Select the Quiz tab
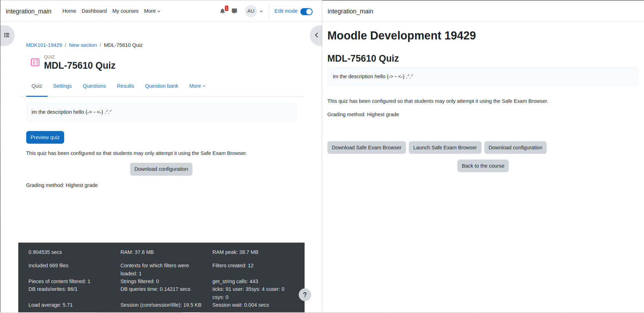Viewport: 644px width, 313px height. (37, 86)
